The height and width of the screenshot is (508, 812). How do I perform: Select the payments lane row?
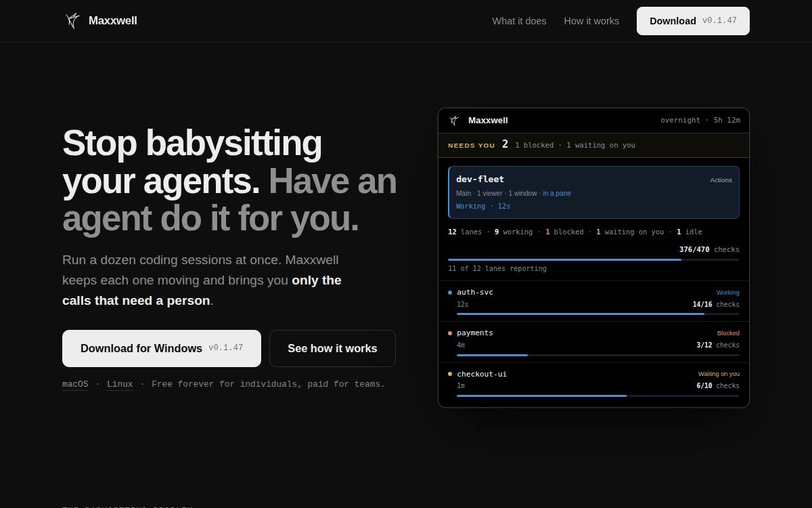click(x=593, y=342)
